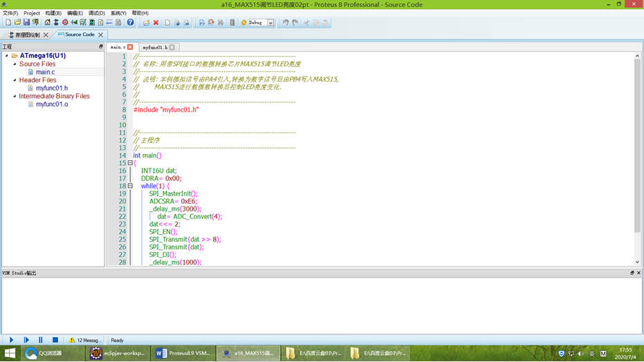Select myfunc01.h in the project tree
The image size is (644, 362).
[x=52, y=88]
